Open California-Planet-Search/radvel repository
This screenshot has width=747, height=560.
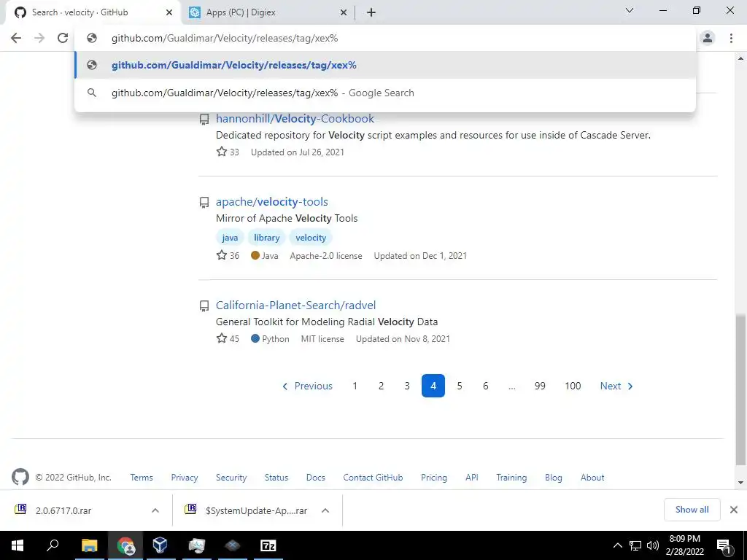click(x=295, y=306)
